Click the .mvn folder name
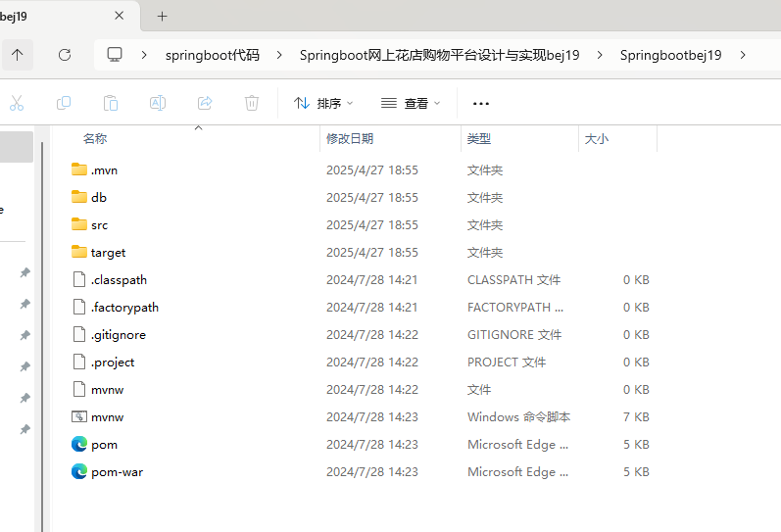Screen dimensions: 781x532 coord(104,170)
